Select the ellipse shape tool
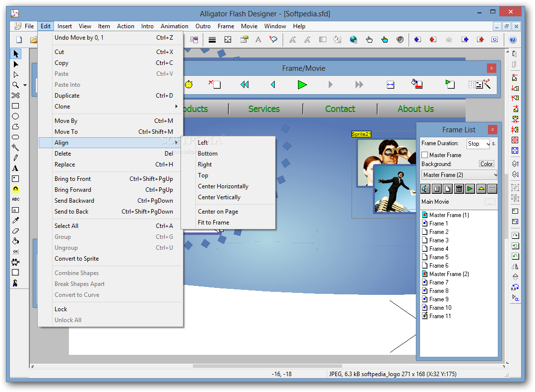This screenshot has width=535, height=392. tap(15, 116)
